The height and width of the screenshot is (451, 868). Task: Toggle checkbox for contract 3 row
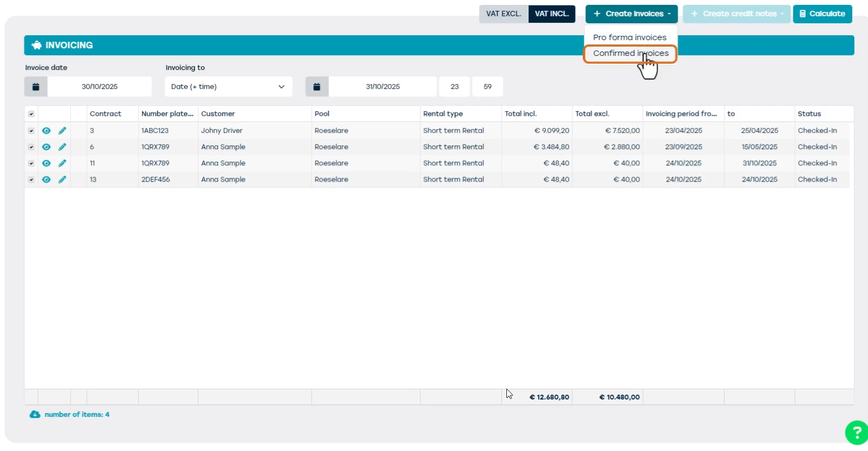tap(31, 131)
